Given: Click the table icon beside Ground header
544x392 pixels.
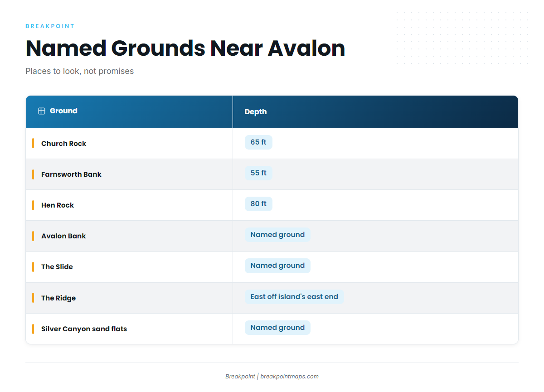Looking at the screenshot, I should pos(42,111).
